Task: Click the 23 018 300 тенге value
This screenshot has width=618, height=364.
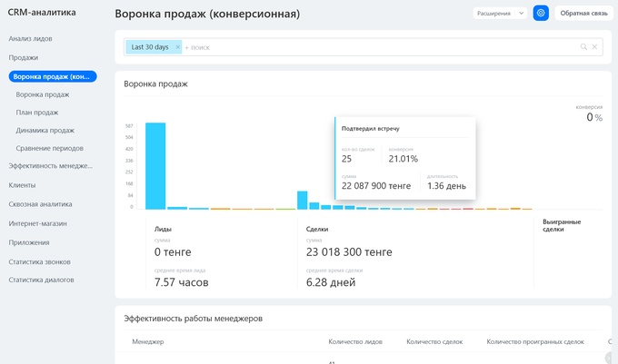Action: pyautogui.click(x=349, y=251)
